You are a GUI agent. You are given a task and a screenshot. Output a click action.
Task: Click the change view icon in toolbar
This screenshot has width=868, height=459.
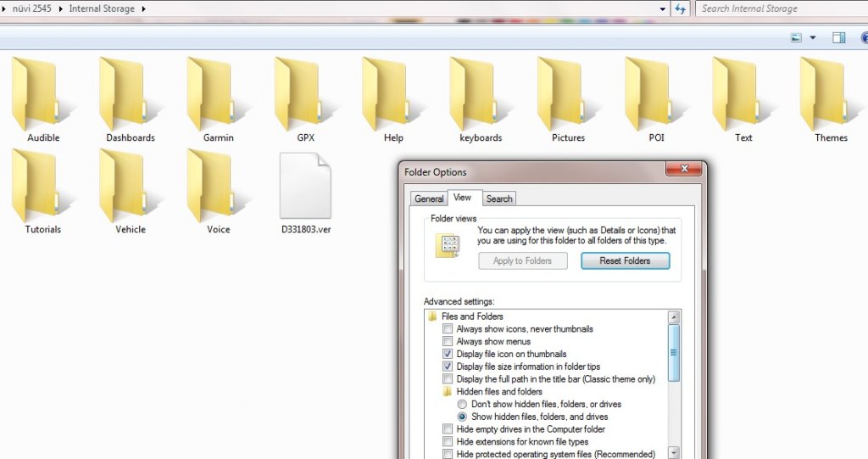pos(796,37)
